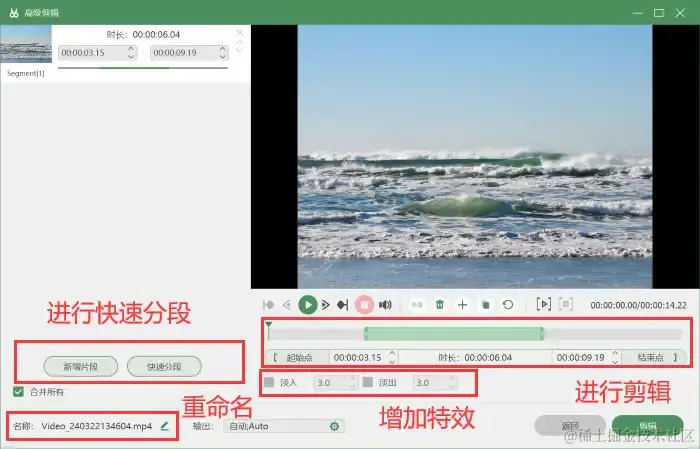Image resolution: width=700 pixels, height=449 pixels.
Task: Increase the 淡出 duration value
Action: (451, 379)
